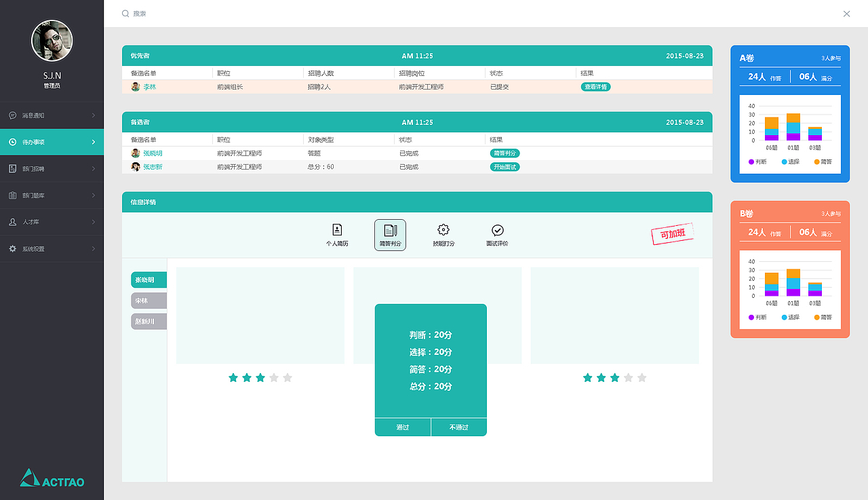Viewport: 868px width, 500px height.
Task: Expand the 消息通知 chevron arrow
Action: [x=93, y=115]
